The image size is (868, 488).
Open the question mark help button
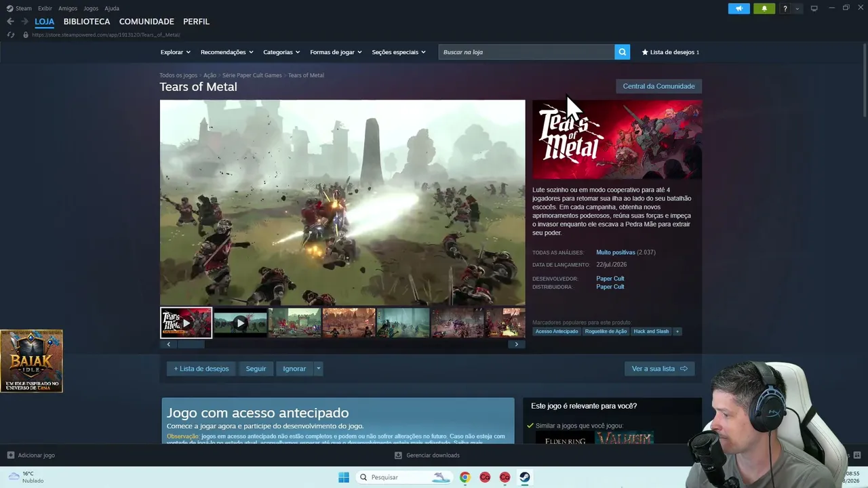point(785,8)
